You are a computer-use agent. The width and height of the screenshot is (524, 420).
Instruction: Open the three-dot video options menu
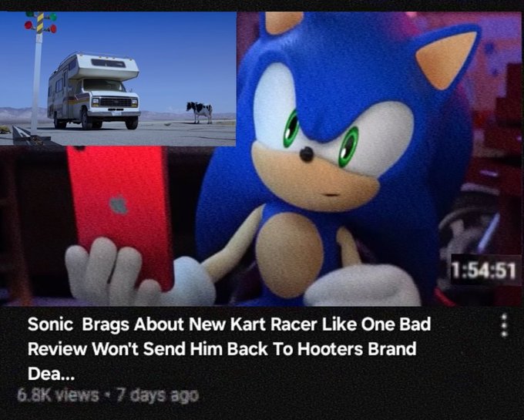pos(506,325)
